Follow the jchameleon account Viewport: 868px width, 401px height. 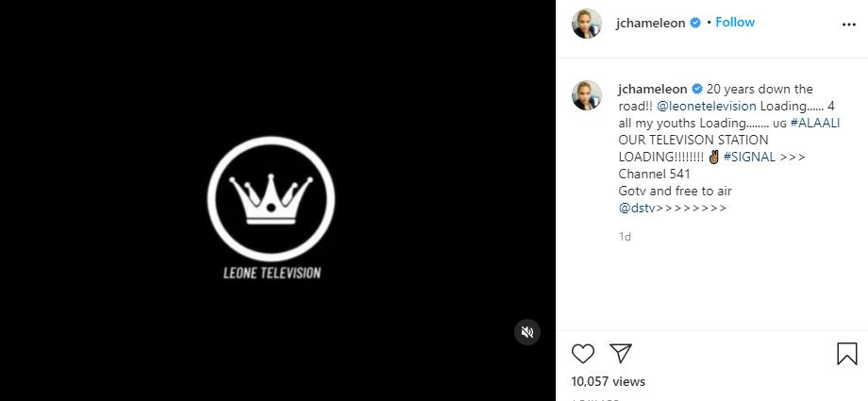point(735,23)
